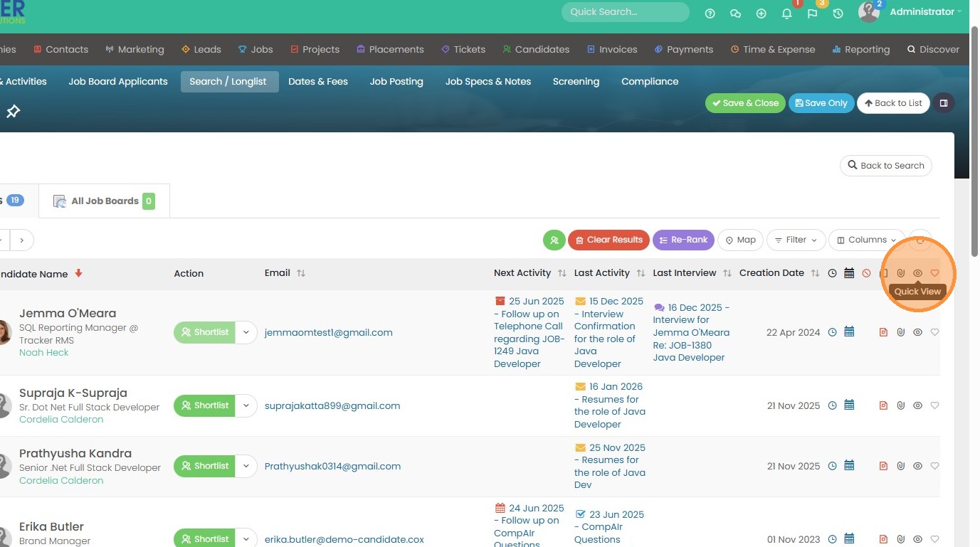Click the Back to Search button
Viewport: 980px width, 547px height.
tap(886, 166)
